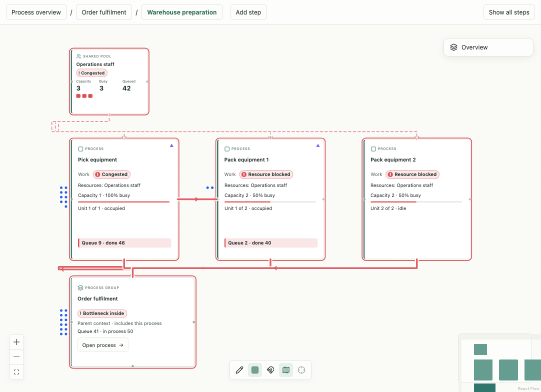The height and width of the screenshot is (392, 541).
Task: Select the Operations staff node title
Action: (95, 64)
